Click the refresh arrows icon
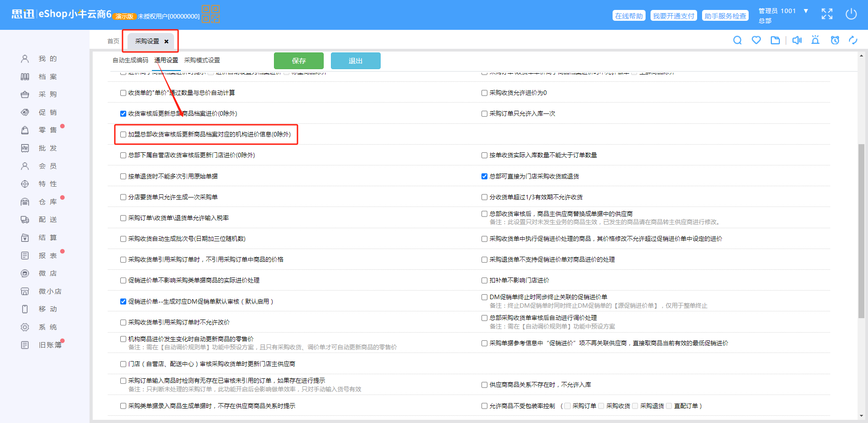This screenshot has height=423, width=868. 853,40
